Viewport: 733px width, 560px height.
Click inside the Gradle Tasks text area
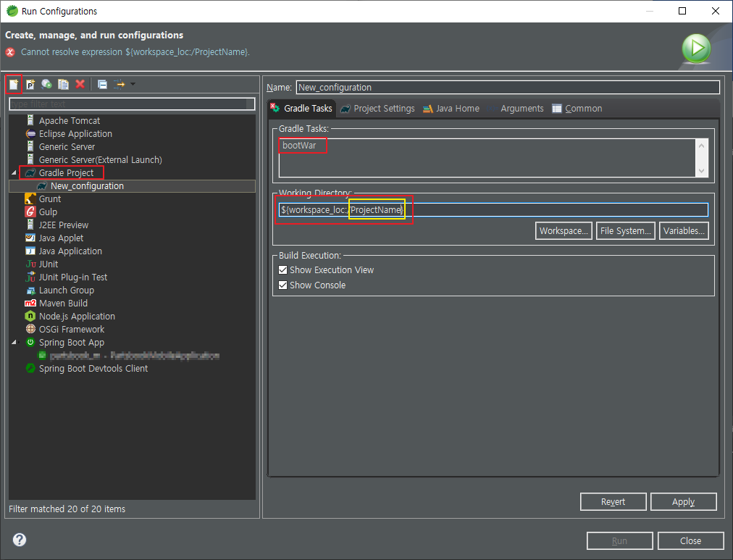[x=487, y=158]
